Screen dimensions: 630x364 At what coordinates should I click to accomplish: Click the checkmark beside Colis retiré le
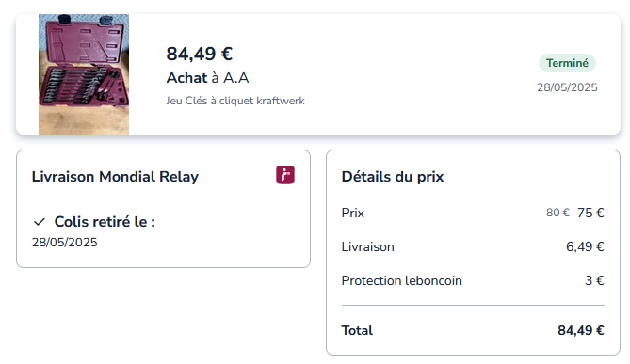pyautogui.click(x=40, y=222)
